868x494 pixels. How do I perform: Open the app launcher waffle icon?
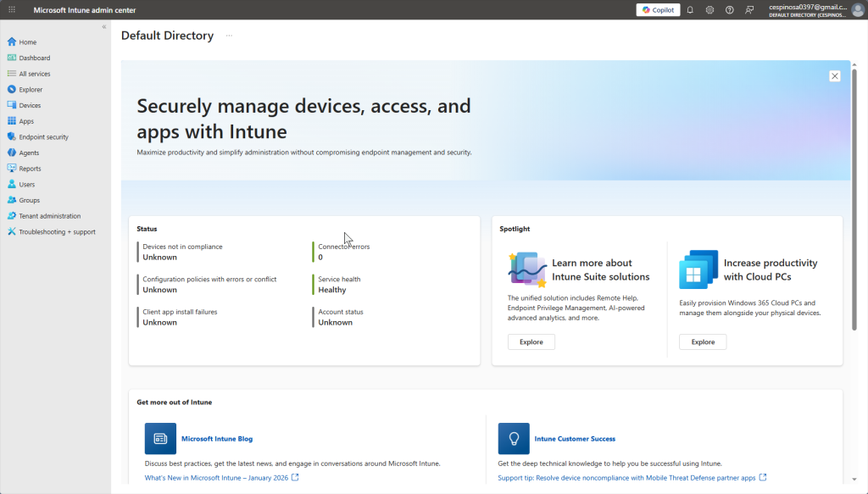pos(12,9)
